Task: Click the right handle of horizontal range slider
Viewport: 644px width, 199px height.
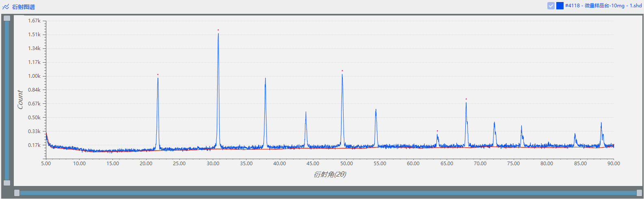Action: (x=640, y=193)
